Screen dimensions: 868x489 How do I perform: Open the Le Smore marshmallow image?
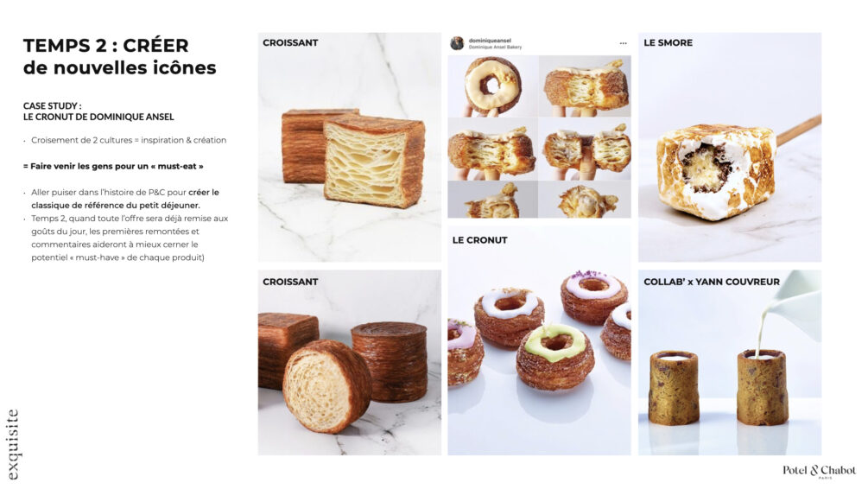tap(730, 148)
